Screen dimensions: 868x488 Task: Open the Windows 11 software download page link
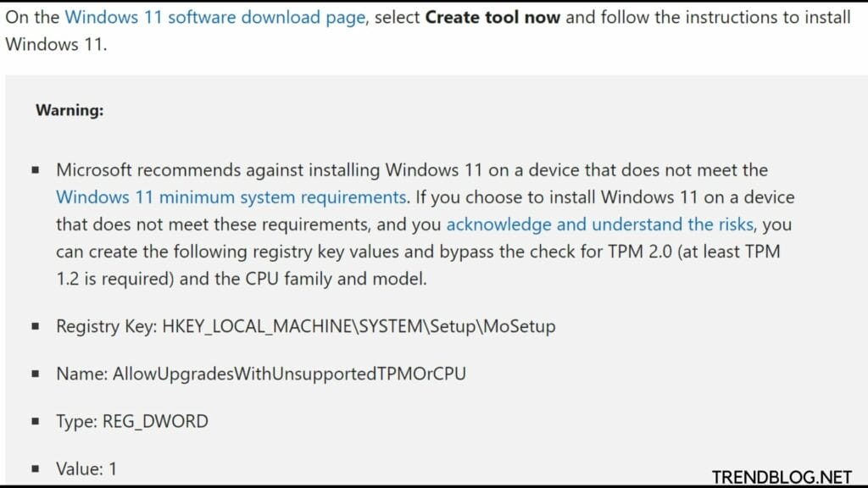pos(214,18)
